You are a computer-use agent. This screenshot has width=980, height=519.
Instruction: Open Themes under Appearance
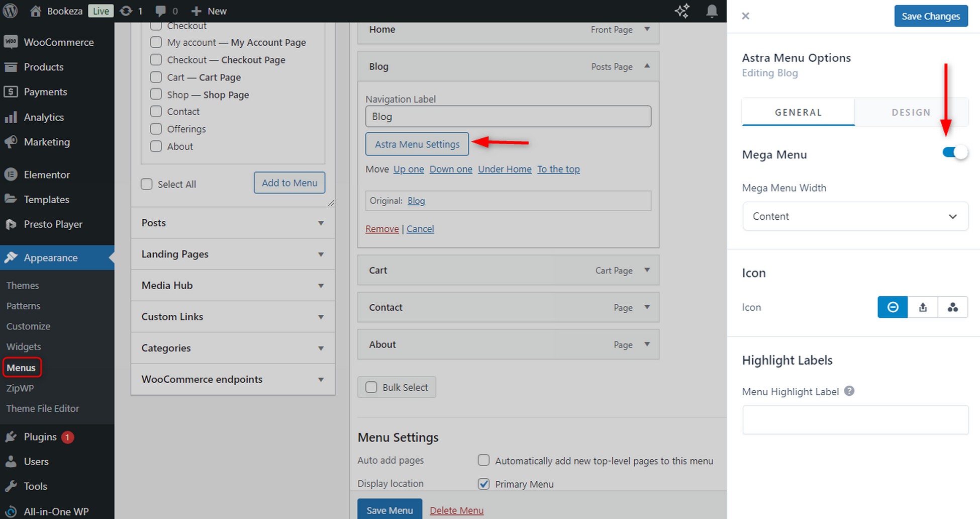[23, 285]
